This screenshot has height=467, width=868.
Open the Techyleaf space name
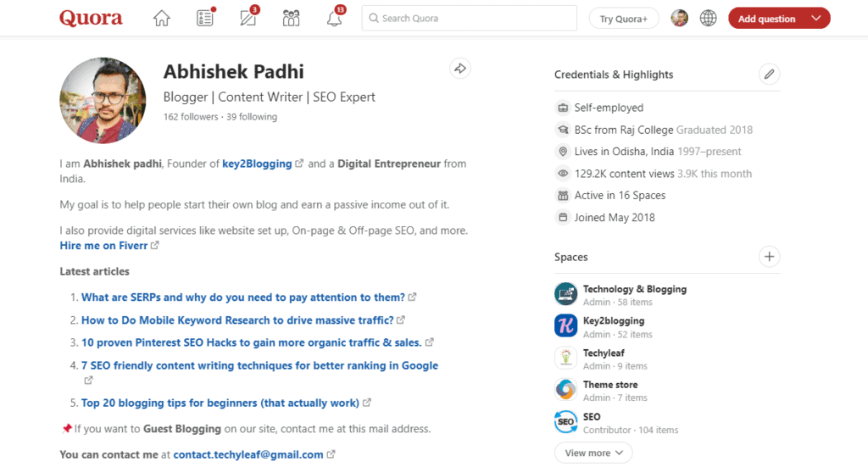(604, 353)
